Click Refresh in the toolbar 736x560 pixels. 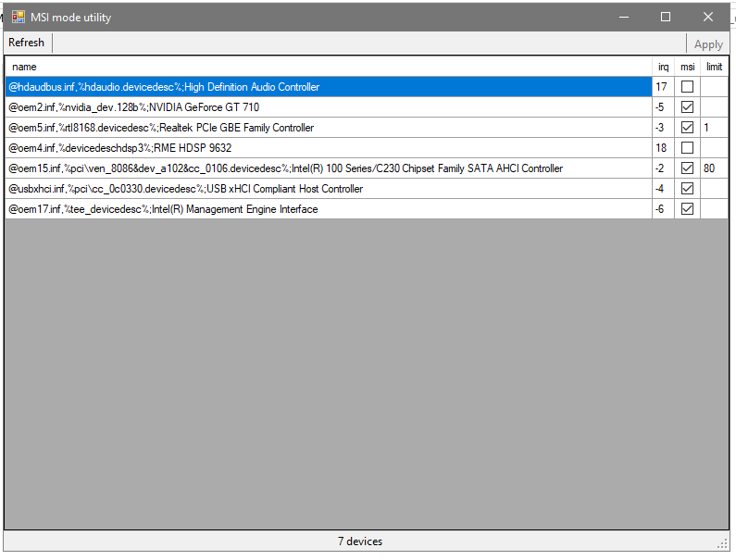27,43
